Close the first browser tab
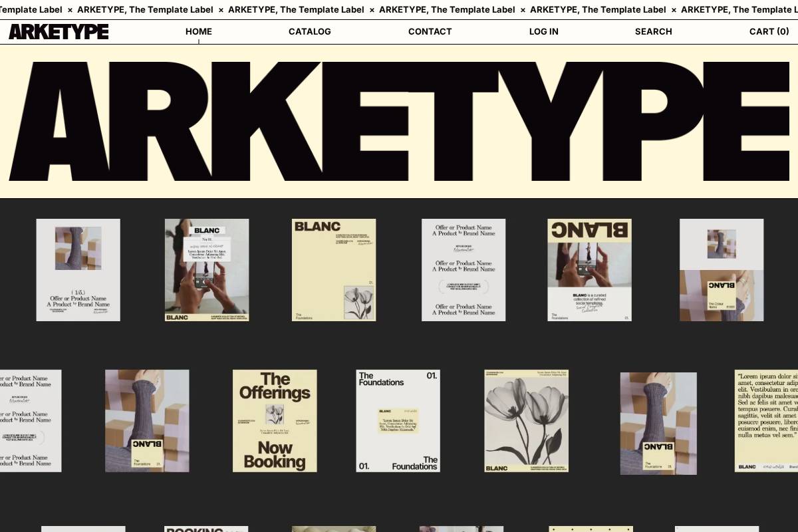This screenshot has width=798, height=532. coord(70,9)
